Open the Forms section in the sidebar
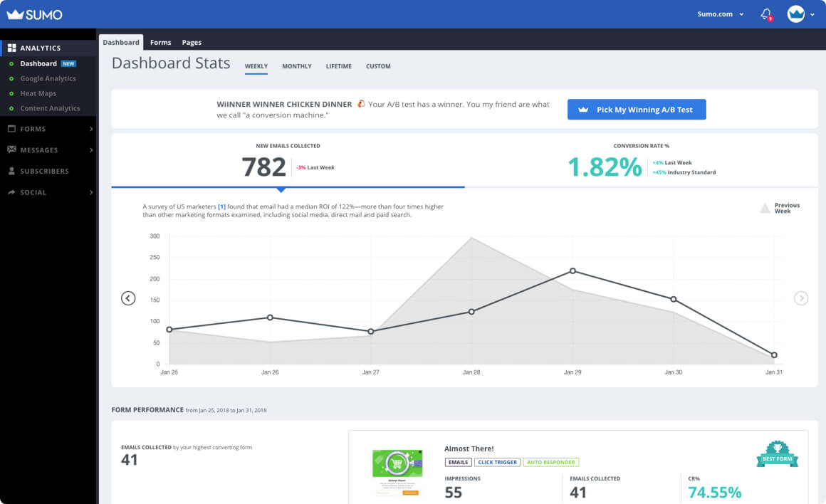This screenshot has height=504, width=826. click(x=32, y=129)
